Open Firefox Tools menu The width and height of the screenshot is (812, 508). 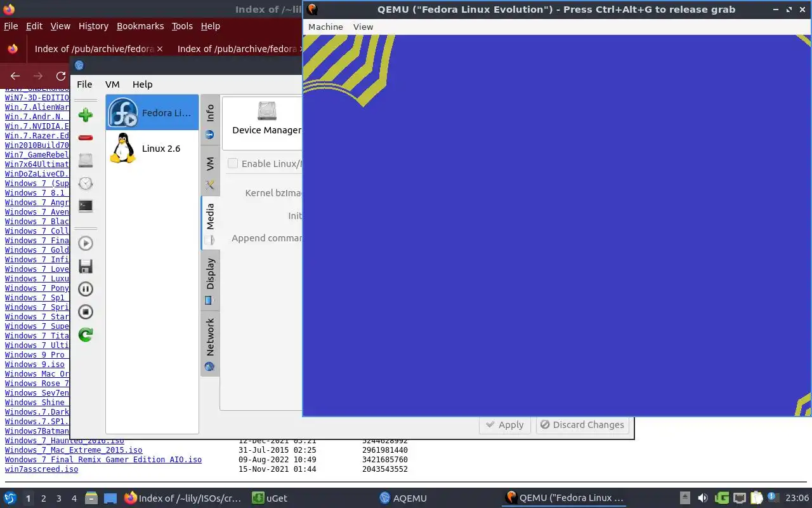182,26
